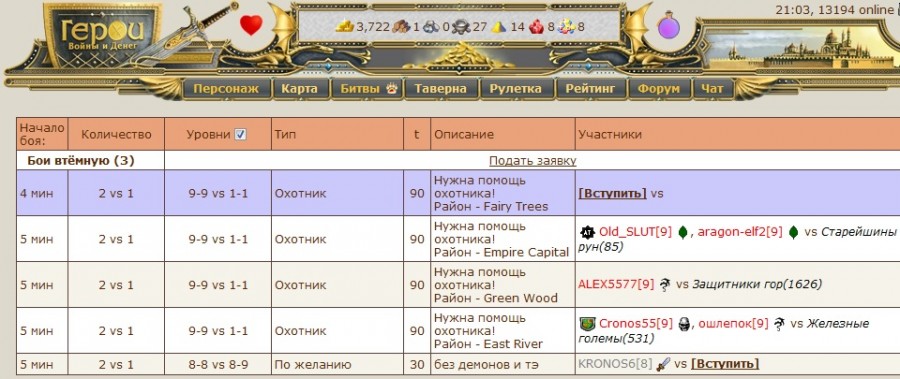Click the clan badge beside Old_SLUT
900x379 pixels.
pyautogui.click(x=587, y=232)
